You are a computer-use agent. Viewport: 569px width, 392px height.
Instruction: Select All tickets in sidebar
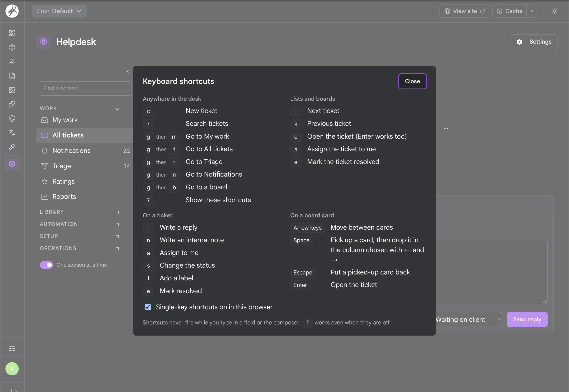click(x=84, y=135)
